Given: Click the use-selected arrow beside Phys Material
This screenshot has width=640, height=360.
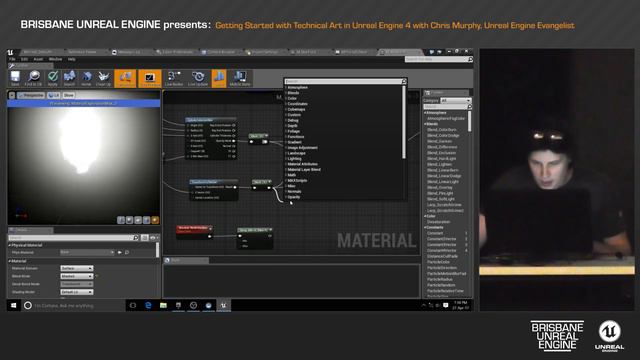Looking at the screenshot, I should 120,253.
